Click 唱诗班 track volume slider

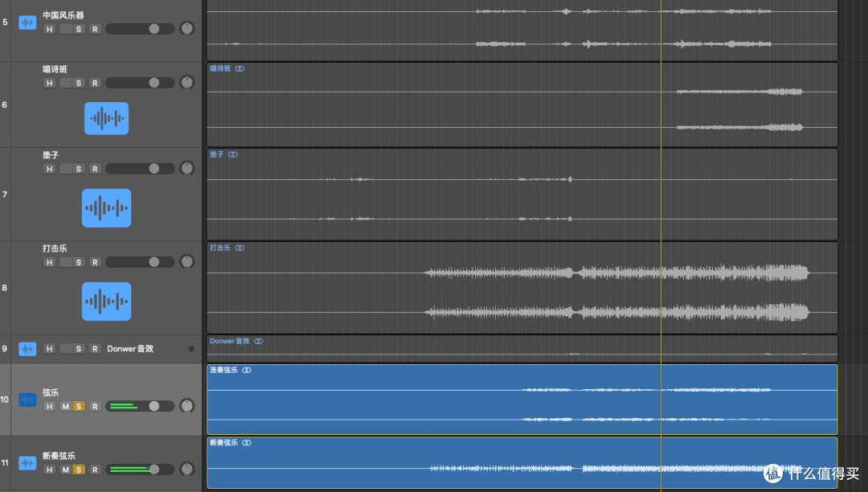[140, 83]
